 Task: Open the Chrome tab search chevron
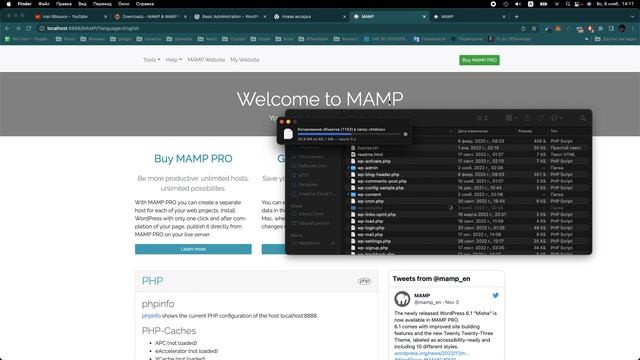(633, 17)
